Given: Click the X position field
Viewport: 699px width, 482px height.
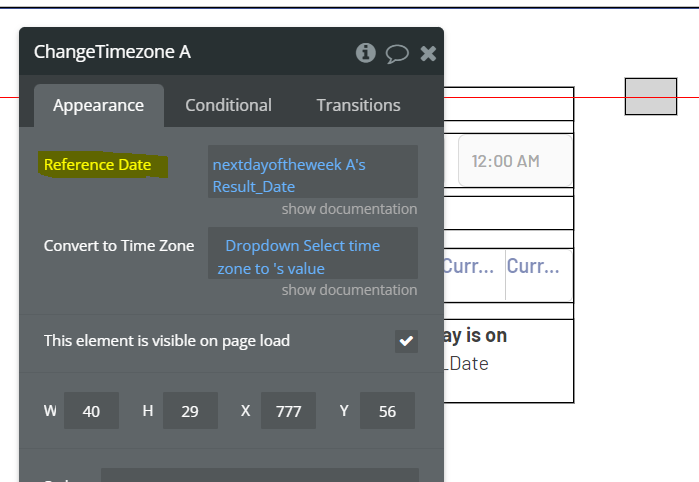Looking at the screenshot, I should pyautogui.click(x=288, y=411).
